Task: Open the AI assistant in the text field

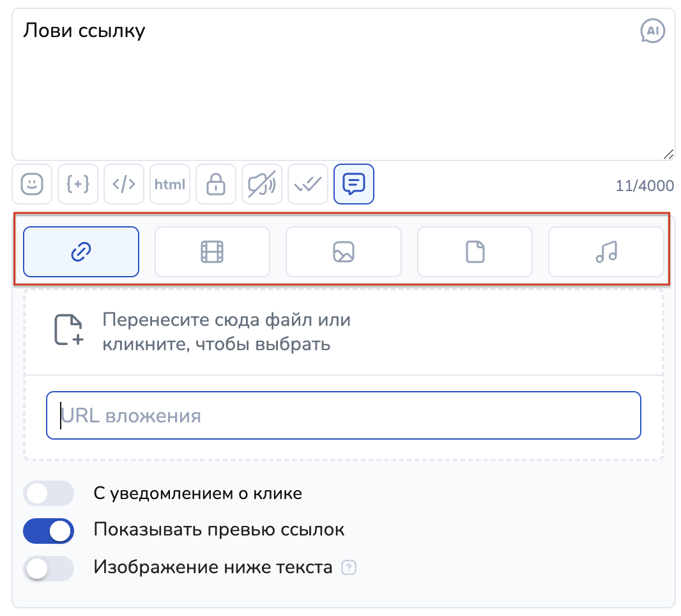Action: pos(652,31)
